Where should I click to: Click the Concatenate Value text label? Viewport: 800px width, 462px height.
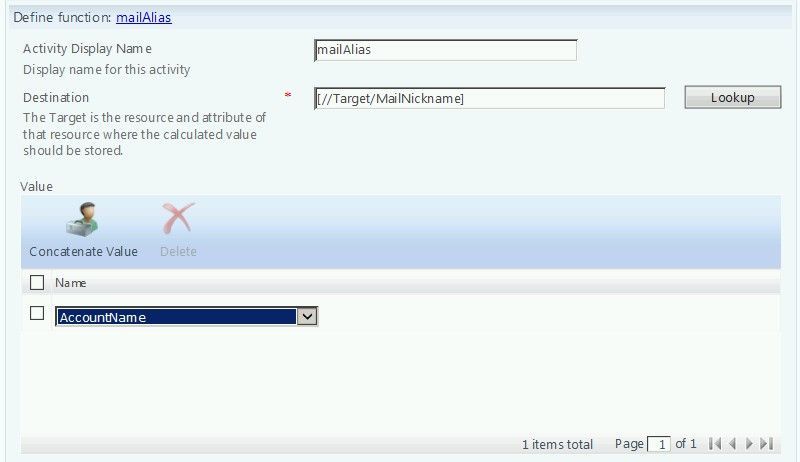pos(84,251)
